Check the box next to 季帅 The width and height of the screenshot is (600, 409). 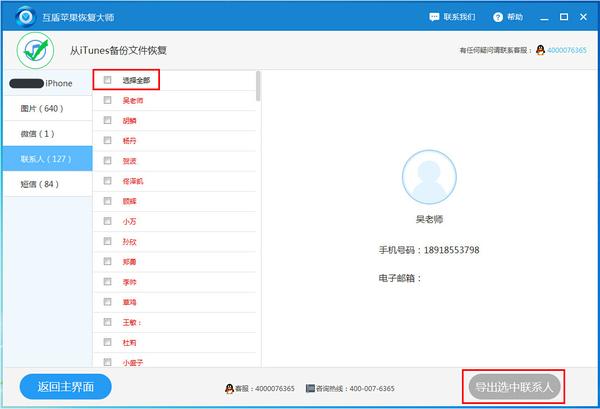click(108, 282)
